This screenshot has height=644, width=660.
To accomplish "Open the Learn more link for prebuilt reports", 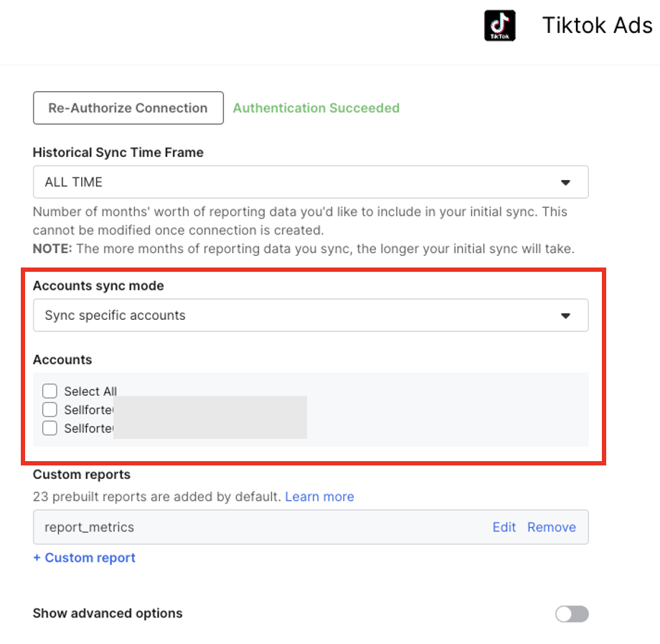I will [x=319, y=496].
